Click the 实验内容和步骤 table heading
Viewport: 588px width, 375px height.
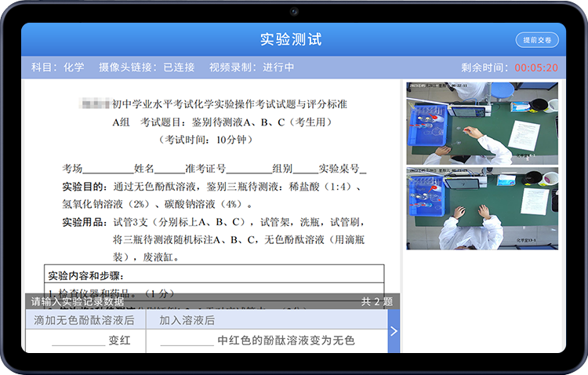tap(86, 276)
